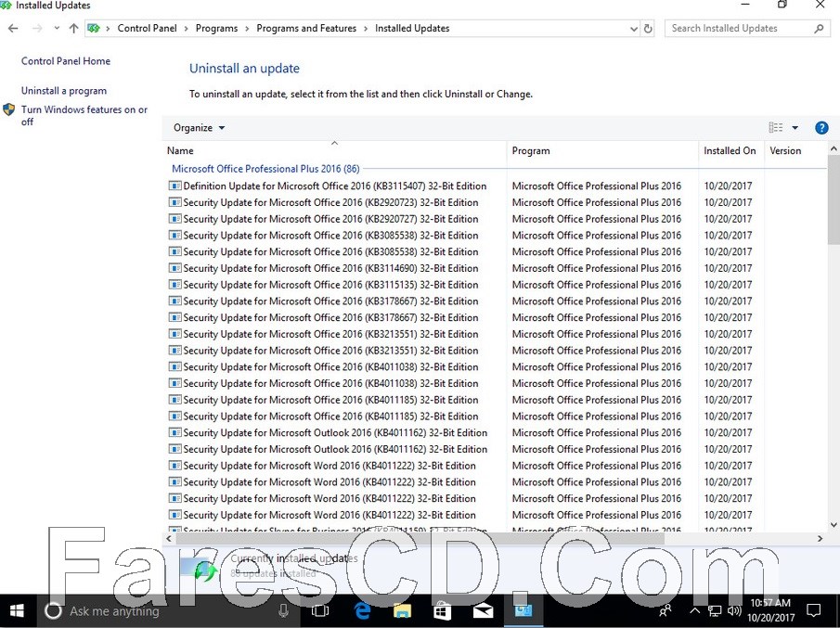Click the vertical scrollbar up arrow
This screenshot has height=628, width=840.
833,148
